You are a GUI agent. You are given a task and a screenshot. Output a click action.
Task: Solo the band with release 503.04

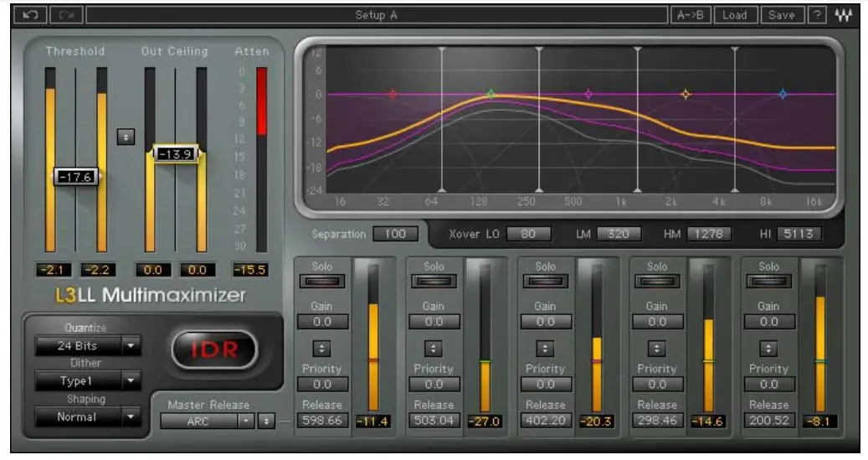[434, 282]
